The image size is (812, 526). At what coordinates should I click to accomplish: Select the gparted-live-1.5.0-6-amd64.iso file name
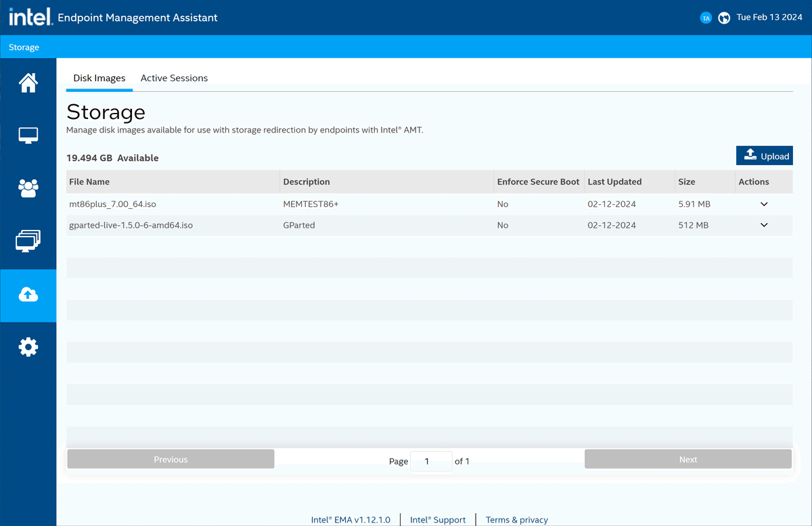pyautogui.click(x=131, y=225)
